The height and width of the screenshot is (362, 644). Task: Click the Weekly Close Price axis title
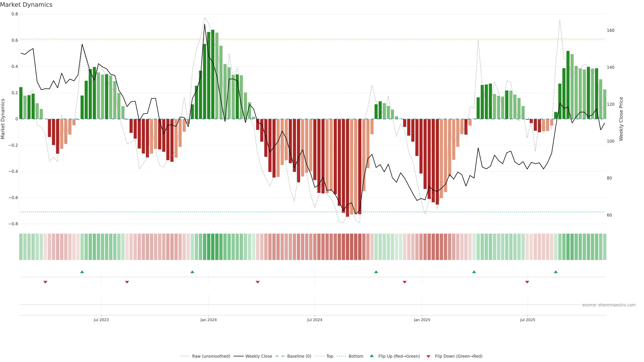[621, 119]
